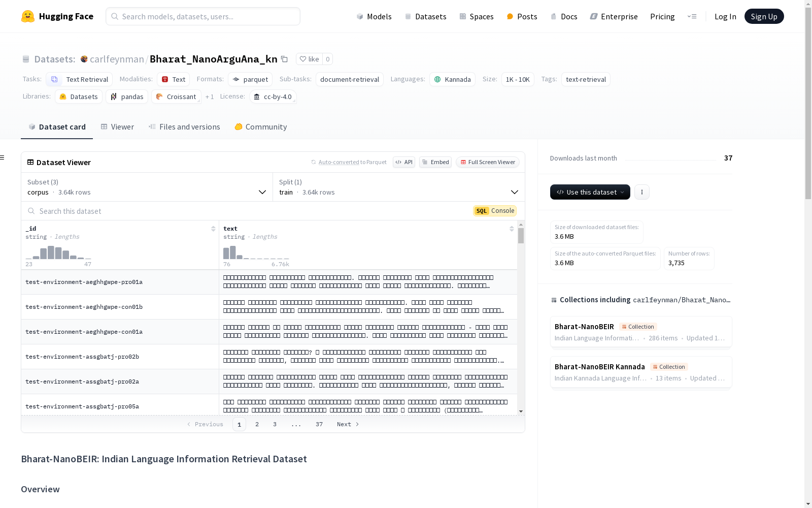Select the parquet format tag
Viewport: 812px width, 508px height.
tap(250, 79)
